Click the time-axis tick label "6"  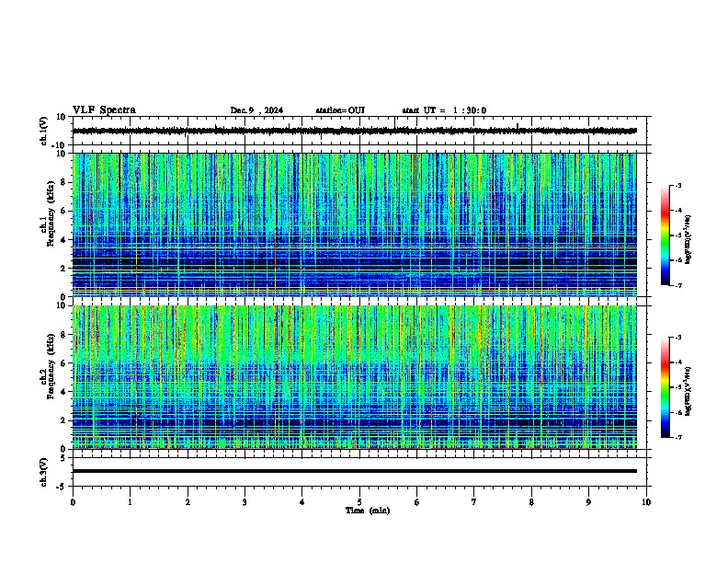(417, 502)
